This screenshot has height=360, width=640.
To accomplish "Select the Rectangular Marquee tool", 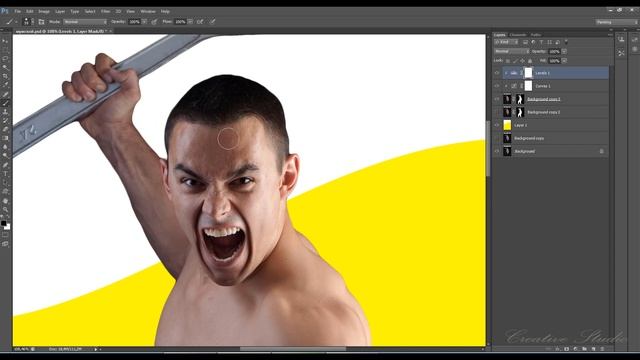I will click(x=5, y=50).
